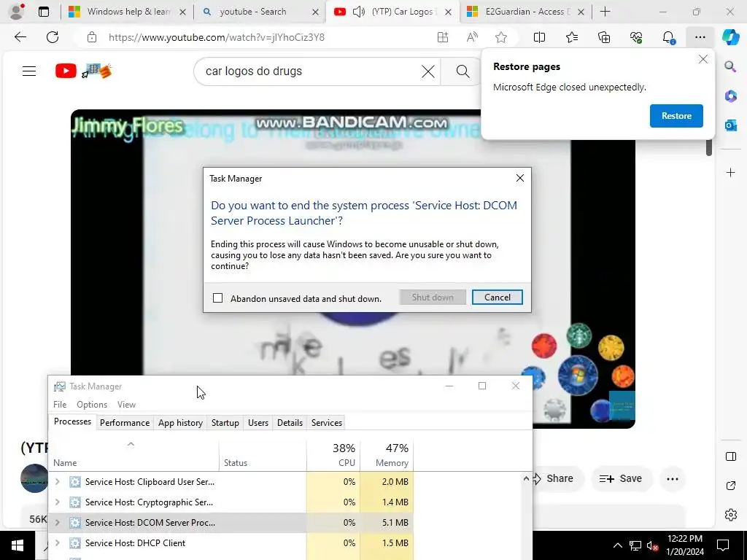Open link in new window sidebar icon
This screenshot has width=747, height=560.
click(x=730, y=486)
